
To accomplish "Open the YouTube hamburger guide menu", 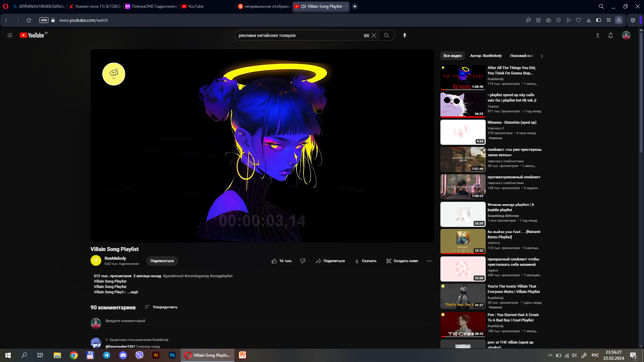I will pos(10,35).
